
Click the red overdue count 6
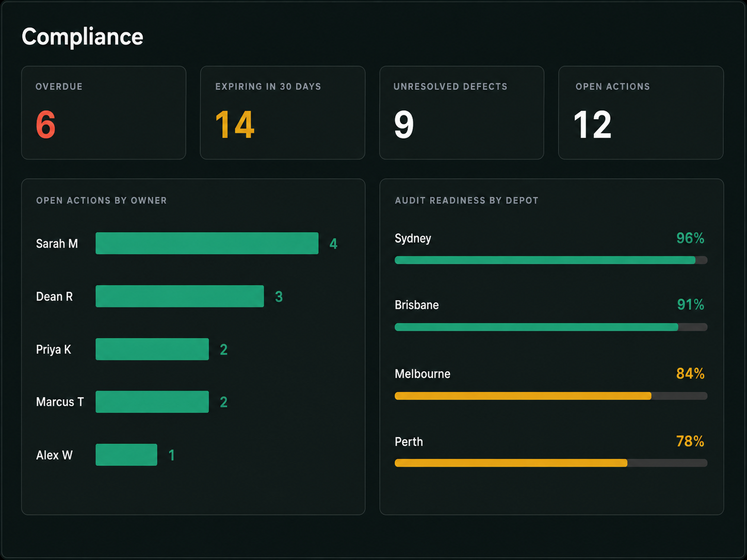coord(46,125)
